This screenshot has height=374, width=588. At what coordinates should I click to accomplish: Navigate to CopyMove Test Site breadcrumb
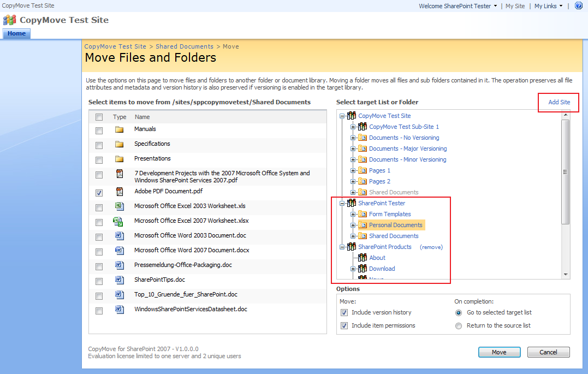[x=115, y=46]
